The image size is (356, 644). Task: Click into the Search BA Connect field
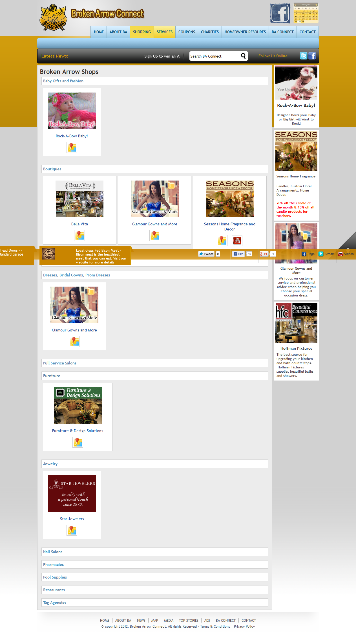click(x=214, y=56)
